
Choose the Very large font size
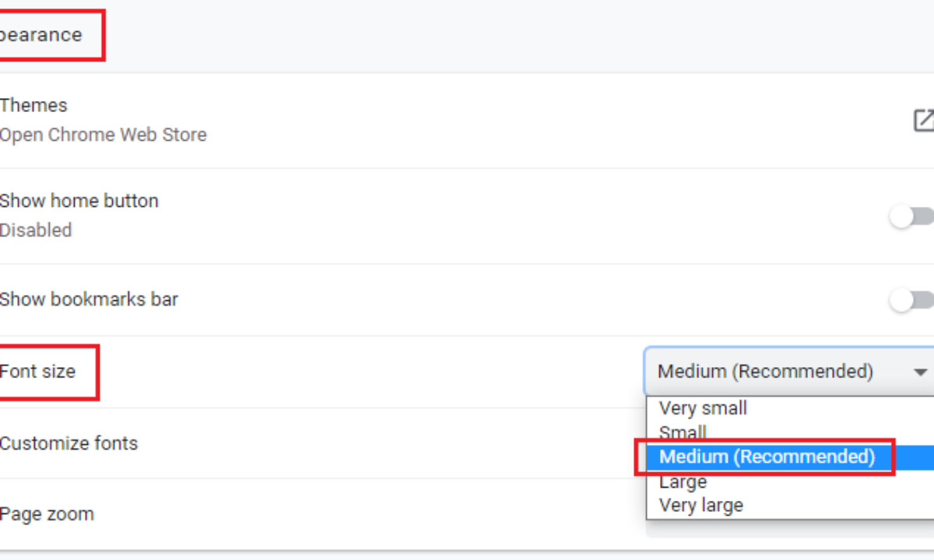tap(700, 506)
